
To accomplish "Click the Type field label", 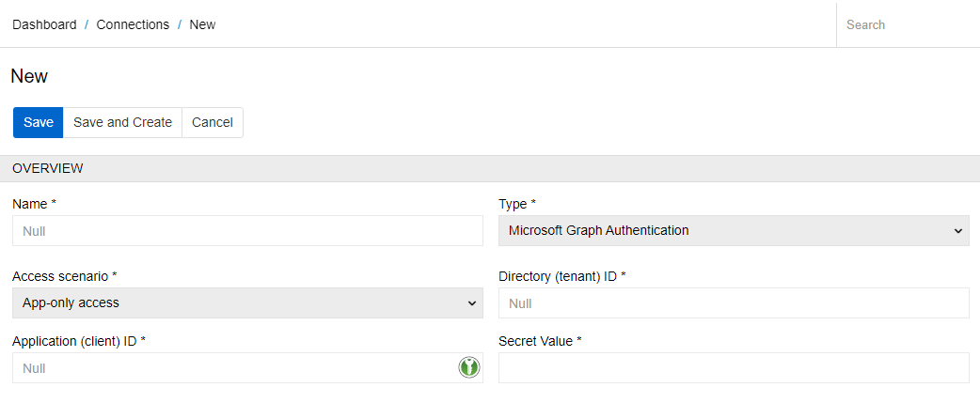I will tap(516, 203).
